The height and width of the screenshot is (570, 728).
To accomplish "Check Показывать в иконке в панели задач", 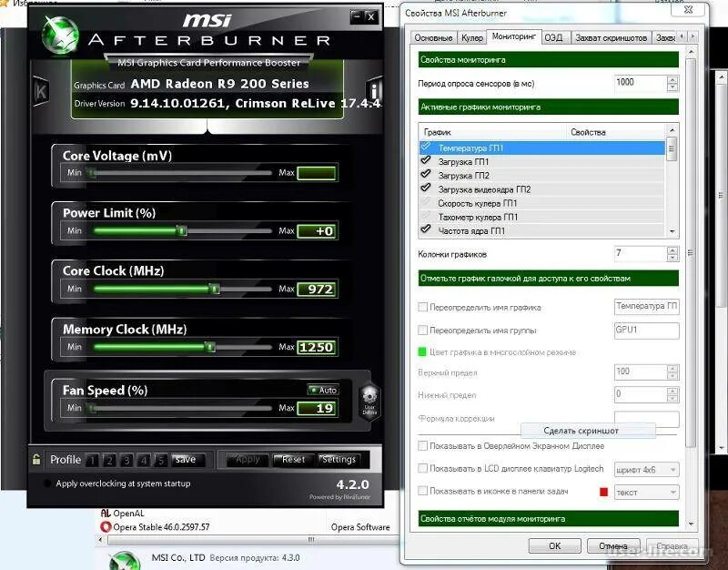I will point(422,491).
